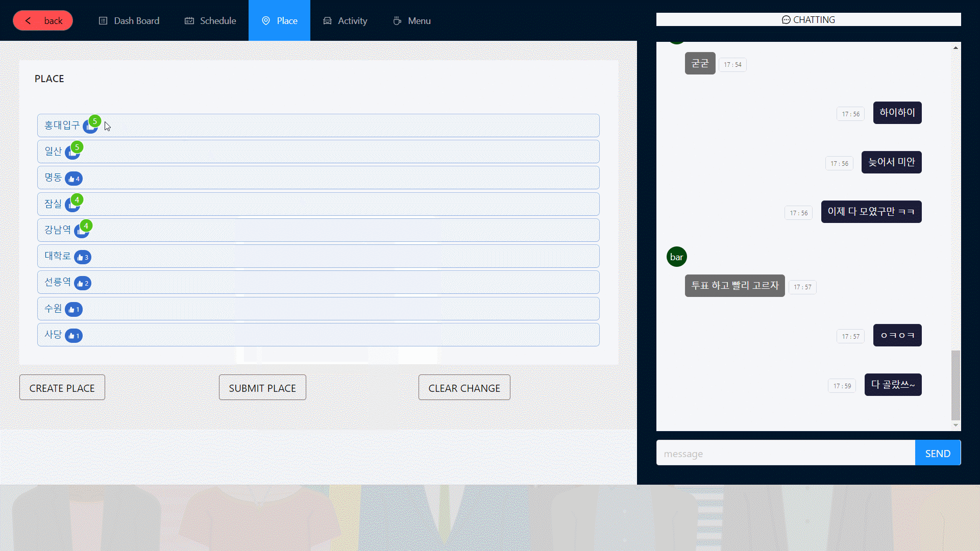
Task: Click the chat scrollbar thumb
Action: [955, 385]
